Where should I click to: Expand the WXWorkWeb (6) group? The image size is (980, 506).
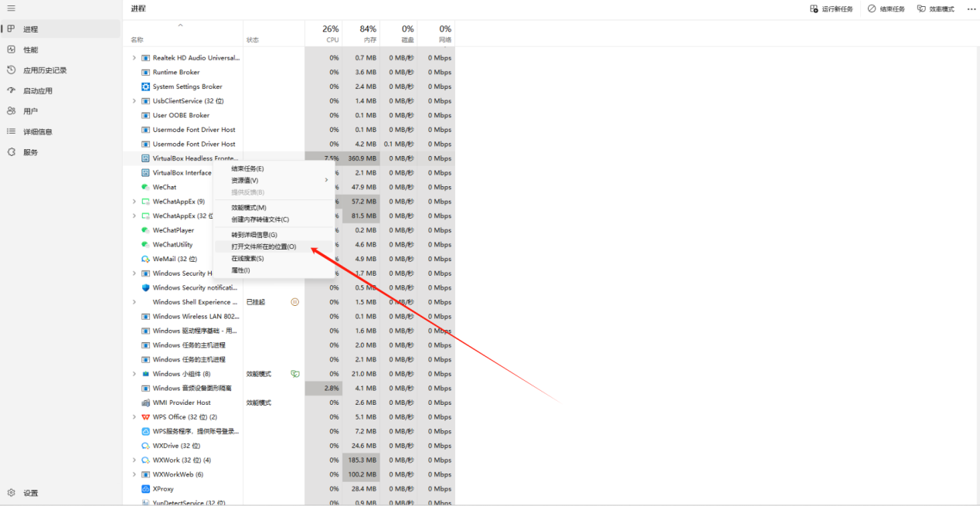(134, 474)
